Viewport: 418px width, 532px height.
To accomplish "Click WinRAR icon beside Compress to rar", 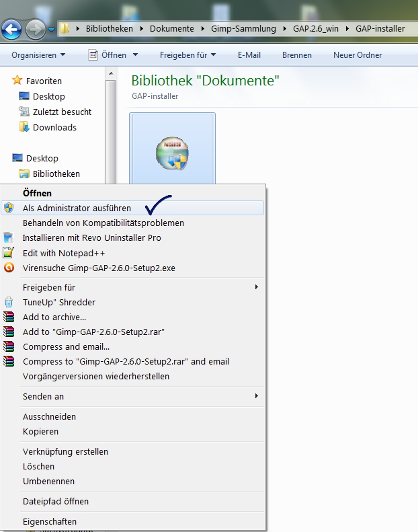I will click(x=9, y=361).
